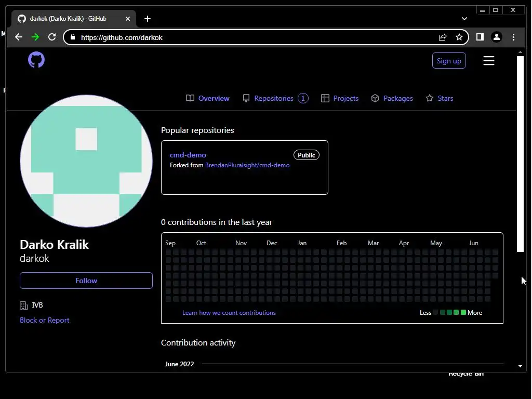Image resolution: width=532 pixels, height=399 pixels.
Task: Click the address bar URL
Action: (x=122, y=37)
